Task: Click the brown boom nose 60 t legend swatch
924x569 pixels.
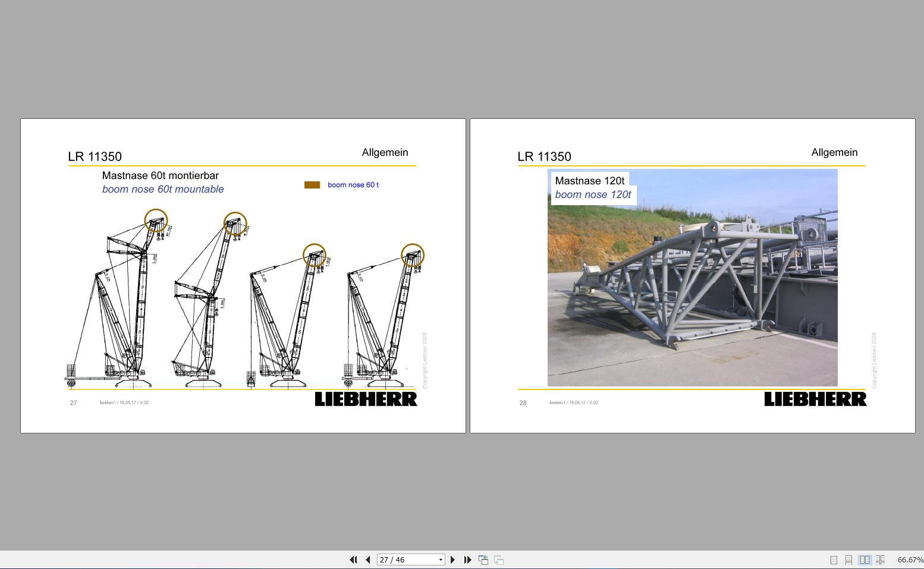Action: point(313,185)
